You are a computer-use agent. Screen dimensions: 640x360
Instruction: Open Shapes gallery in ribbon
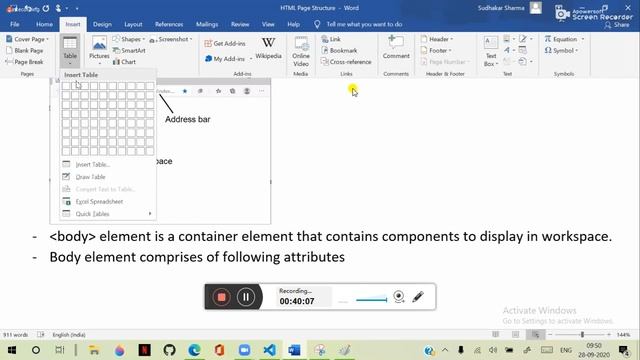[129, 39]
